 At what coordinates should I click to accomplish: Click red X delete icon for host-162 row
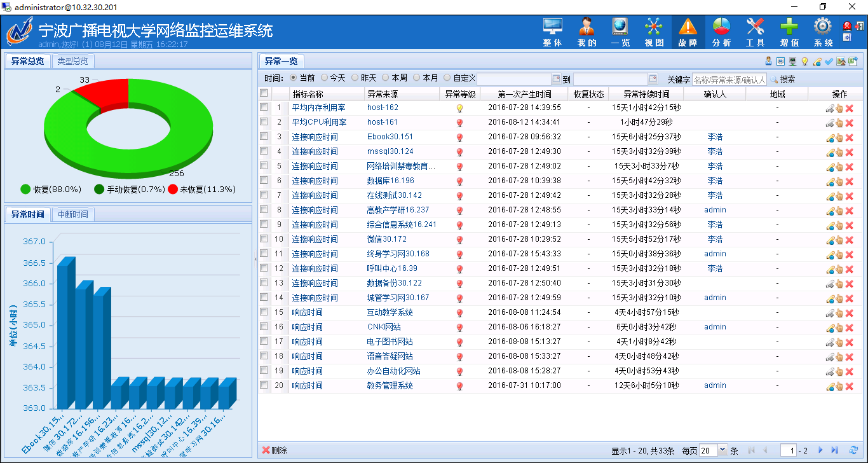point(849,108)
